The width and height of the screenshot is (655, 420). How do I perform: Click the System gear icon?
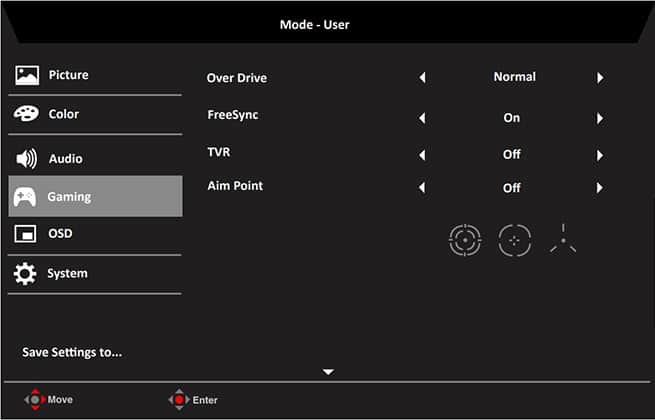[x=26, y=274]
